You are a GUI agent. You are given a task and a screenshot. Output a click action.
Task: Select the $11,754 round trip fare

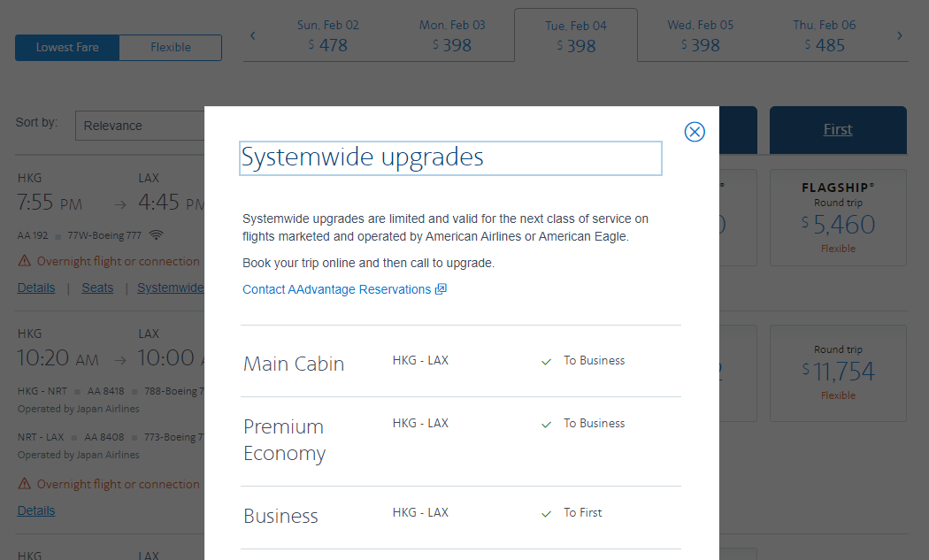coord(837,372)
